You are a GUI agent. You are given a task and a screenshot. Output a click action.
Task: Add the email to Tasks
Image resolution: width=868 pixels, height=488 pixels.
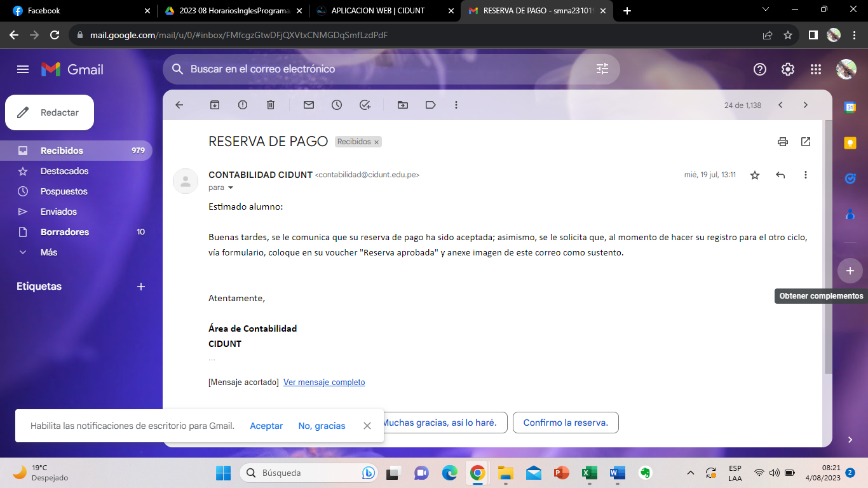click(365, 105)
